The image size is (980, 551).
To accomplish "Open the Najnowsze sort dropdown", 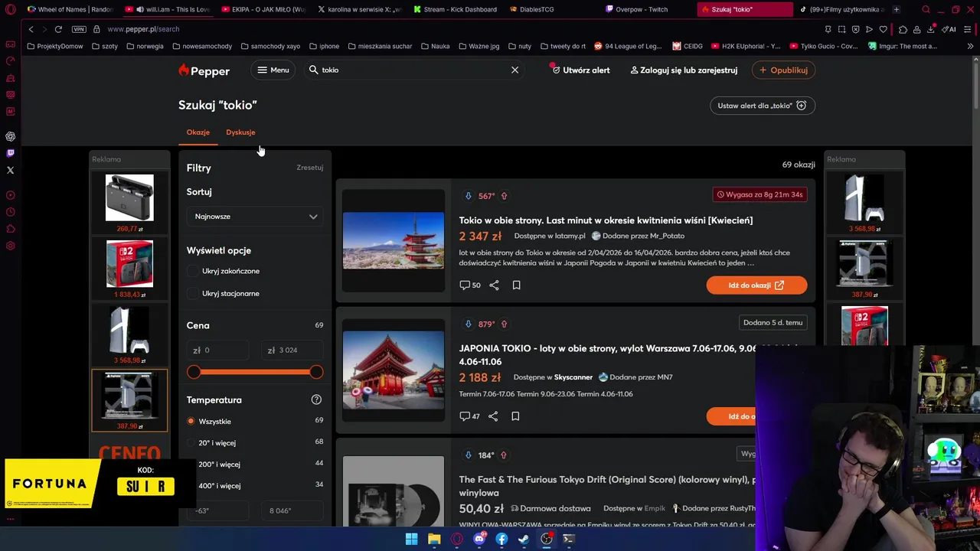I will 255,217.
